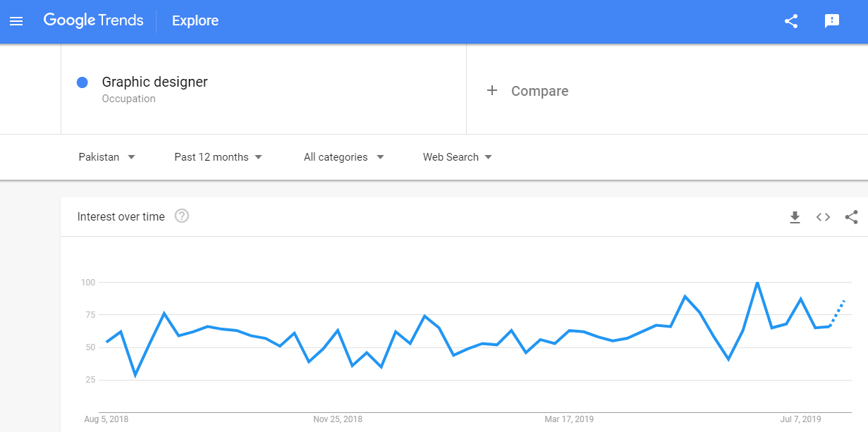Click the Explore page title
The image size is (868, 432).
(x=195, y=21)
